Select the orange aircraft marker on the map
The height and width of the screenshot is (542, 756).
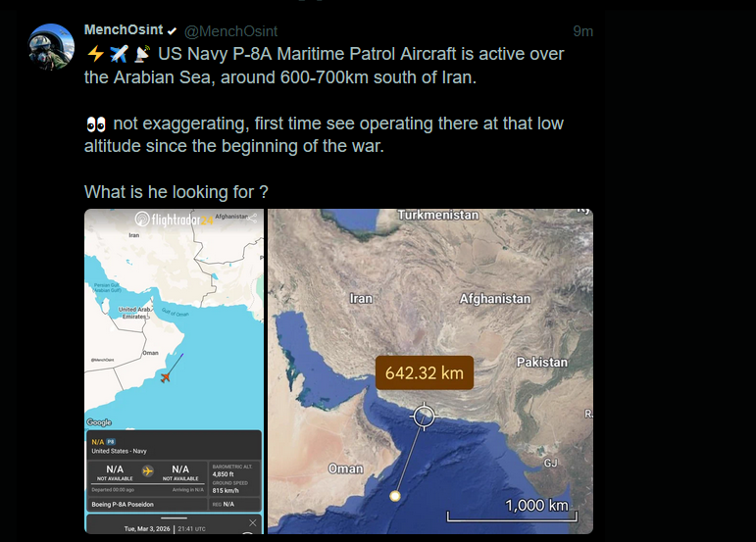point(166,377)
